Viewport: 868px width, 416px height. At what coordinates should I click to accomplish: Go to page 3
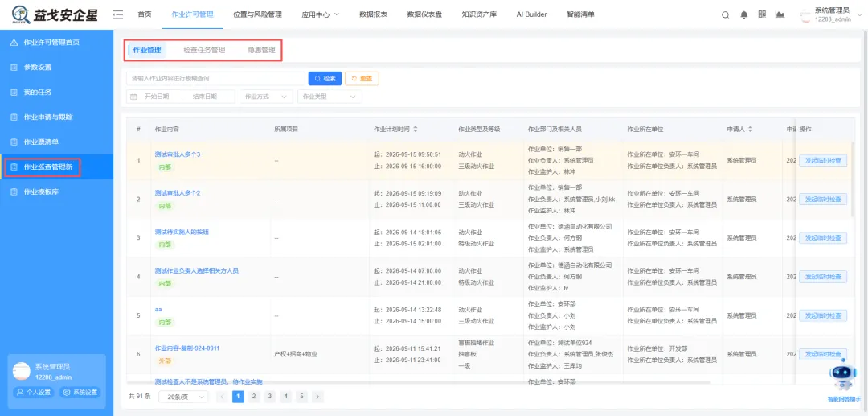point(269,397)
